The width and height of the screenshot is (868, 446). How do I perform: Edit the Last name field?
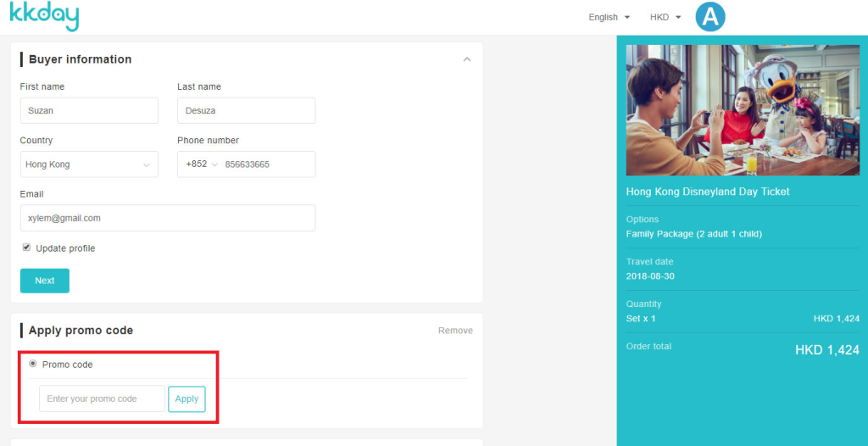tap(247, 111)
